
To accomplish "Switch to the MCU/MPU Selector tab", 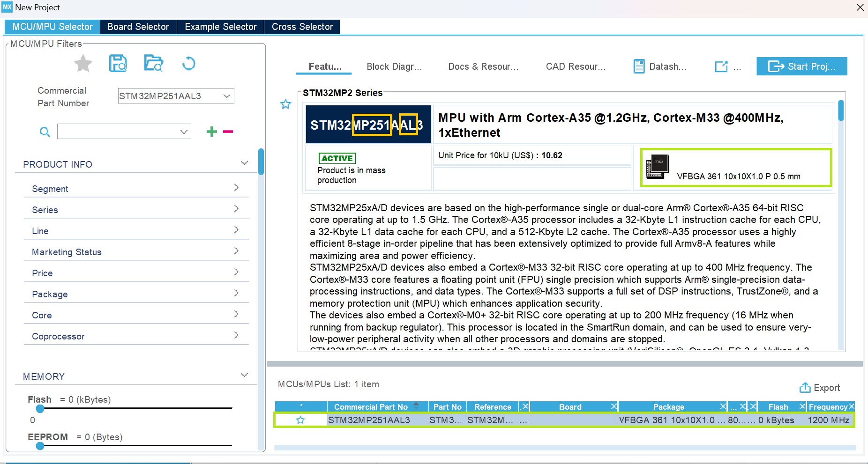I will [52, 27].
